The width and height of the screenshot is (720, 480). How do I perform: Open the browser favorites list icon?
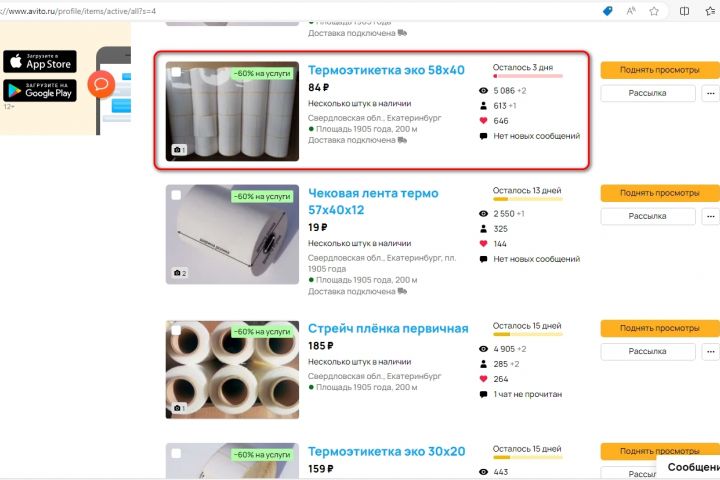click(710, 11)
